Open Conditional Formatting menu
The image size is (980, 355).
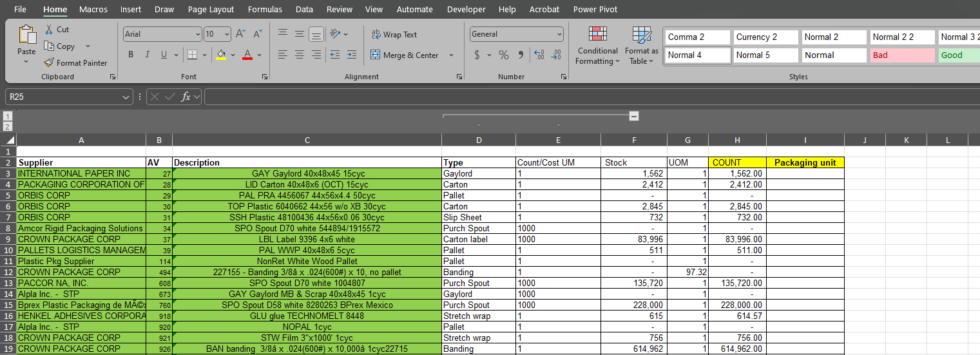[x=597, y=45]
